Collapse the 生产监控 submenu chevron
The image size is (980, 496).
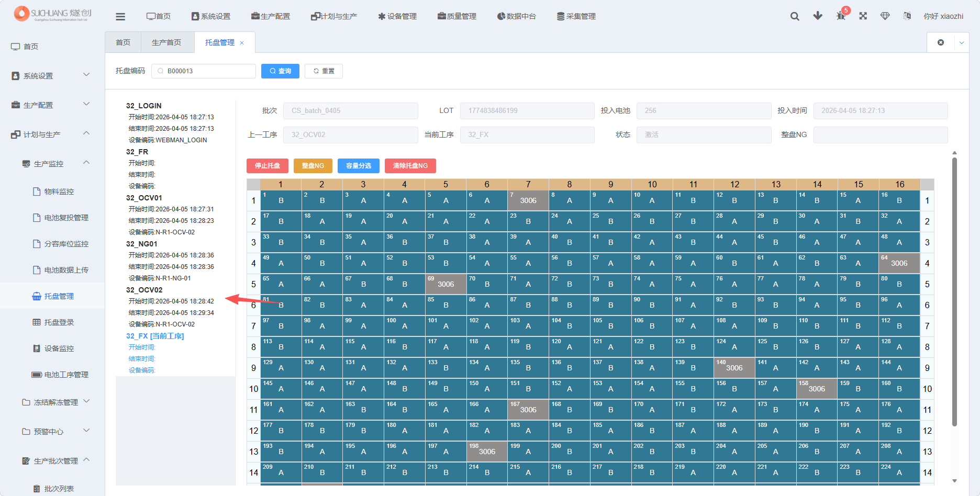[x=86, y=163]
